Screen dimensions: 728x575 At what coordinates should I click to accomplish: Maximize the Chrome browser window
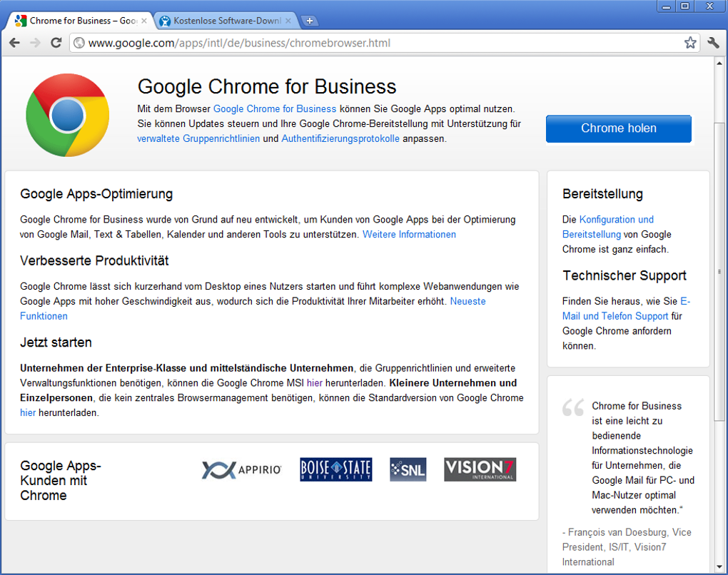tap(685, 6)
